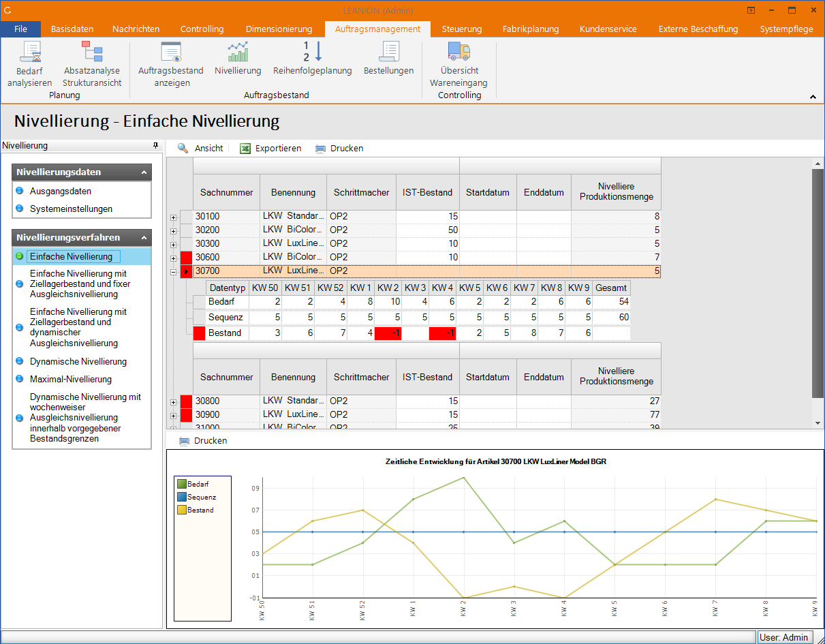Click the red status marker of row 30600
The width and height of the screenshot is (825, 644).
click(x=187, y=258)
